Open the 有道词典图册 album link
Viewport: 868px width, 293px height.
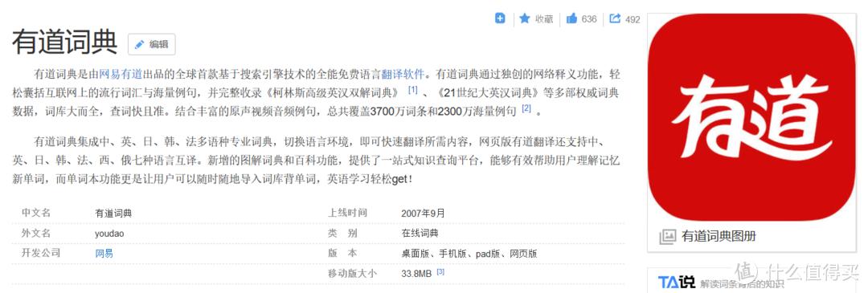719,237
